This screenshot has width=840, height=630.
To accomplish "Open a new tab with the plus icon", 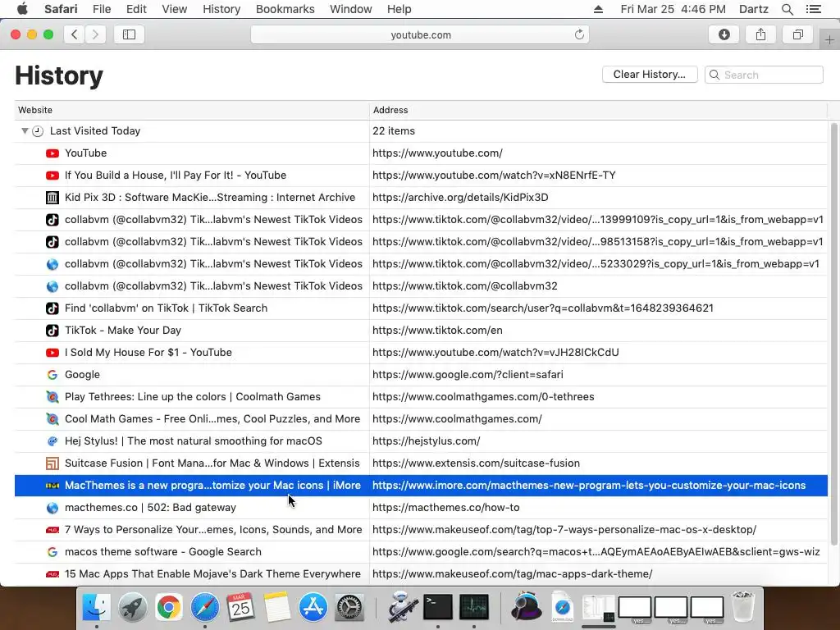I will 829,39.
